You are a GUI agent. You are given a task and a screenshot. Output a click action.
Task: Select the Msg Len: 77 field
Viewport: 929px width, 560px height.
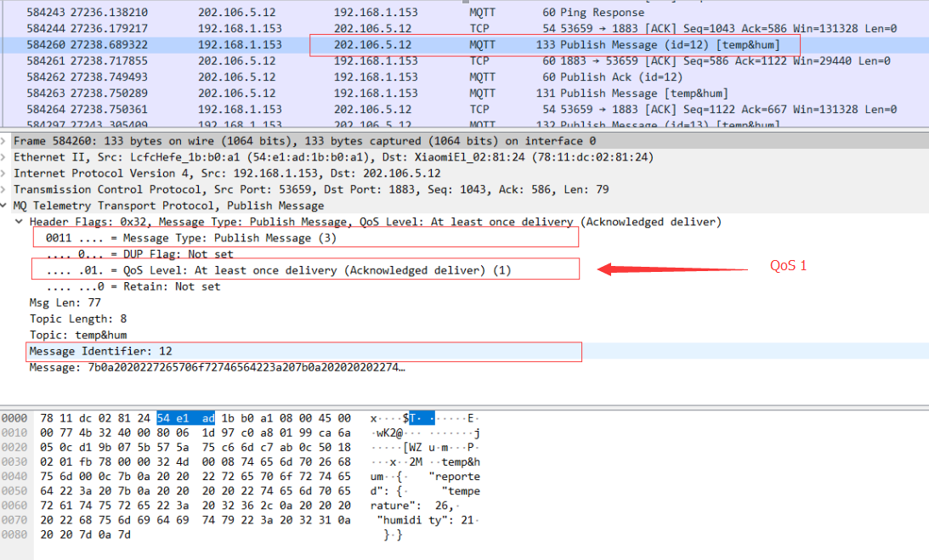tap(64, 303)
